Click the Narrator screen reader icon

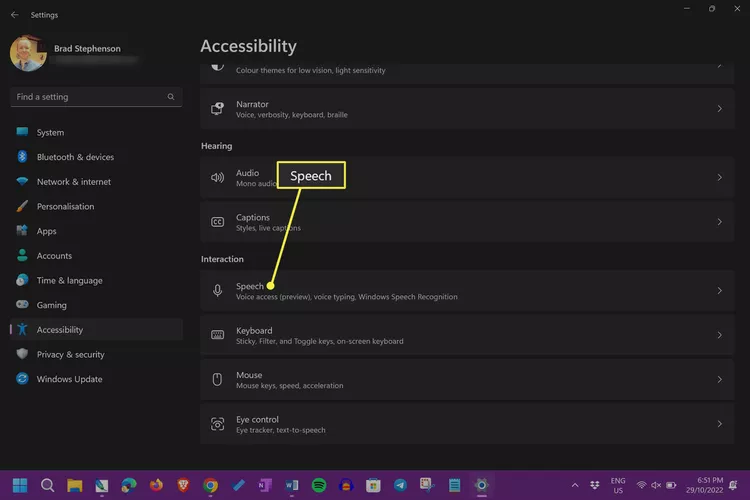217,109
